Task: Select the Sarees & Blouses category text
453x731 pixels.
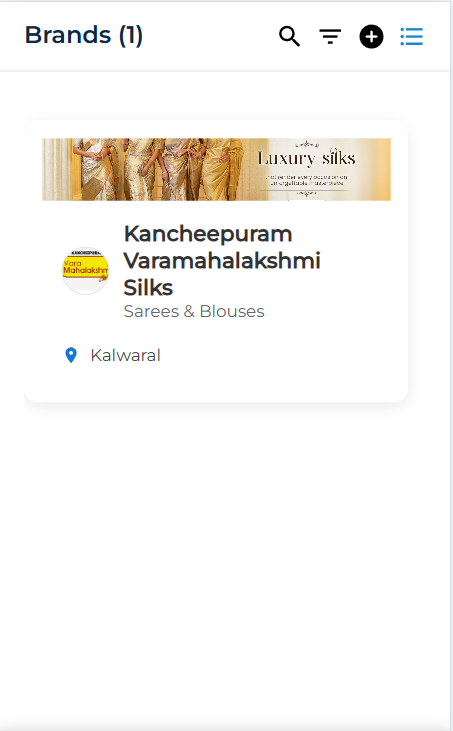Action: (194, 311)
